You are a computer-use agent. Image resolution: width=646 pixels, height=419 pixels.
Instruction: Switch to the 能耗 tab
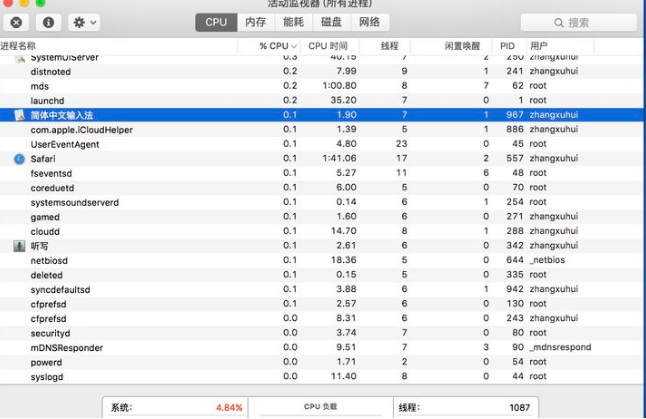293,22
